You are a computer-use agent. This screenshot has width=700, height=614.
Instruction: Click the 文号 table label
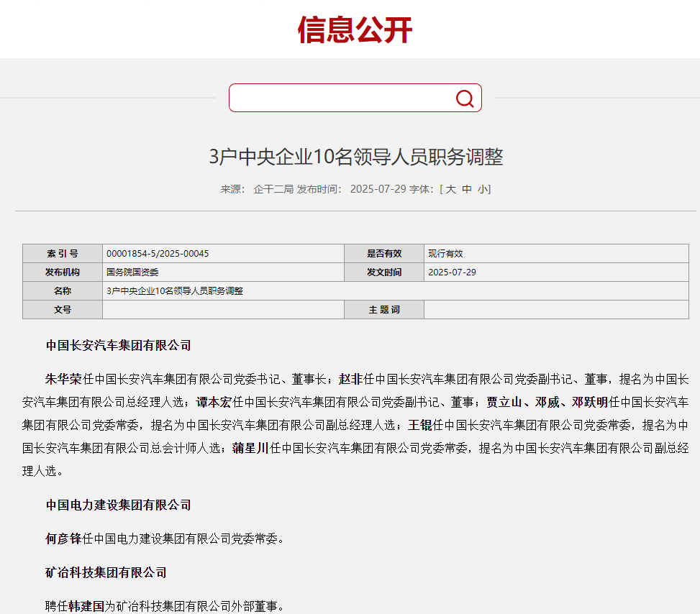63,310
